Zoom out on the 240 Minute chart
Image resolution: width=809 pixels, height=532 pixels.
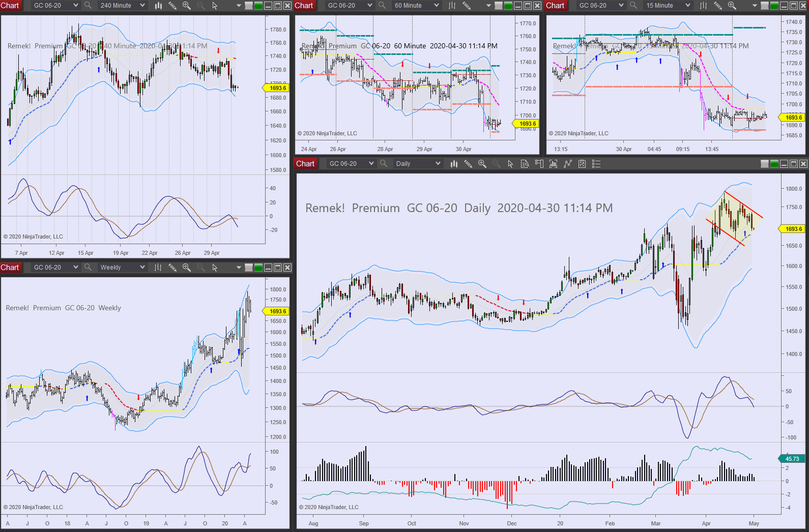201,6
